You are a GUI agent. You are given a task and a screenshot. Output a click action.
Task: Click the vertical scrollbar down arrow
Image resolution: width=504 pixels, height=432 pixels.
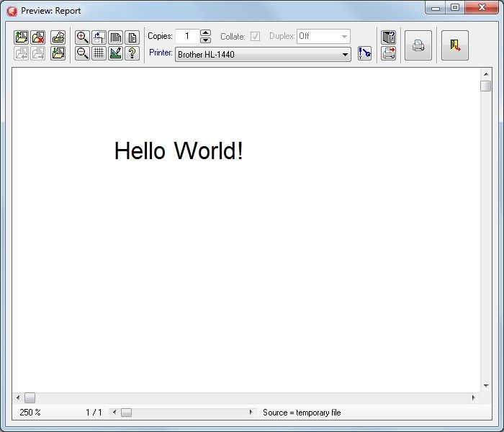pyautogui.click(x=486, y=386)
